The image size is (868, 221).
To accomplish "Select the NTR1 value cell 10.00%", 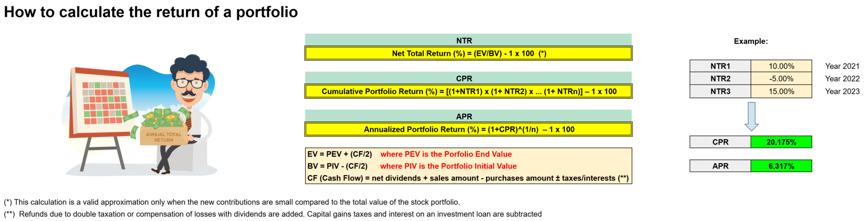I will click(x=781, y=66).
